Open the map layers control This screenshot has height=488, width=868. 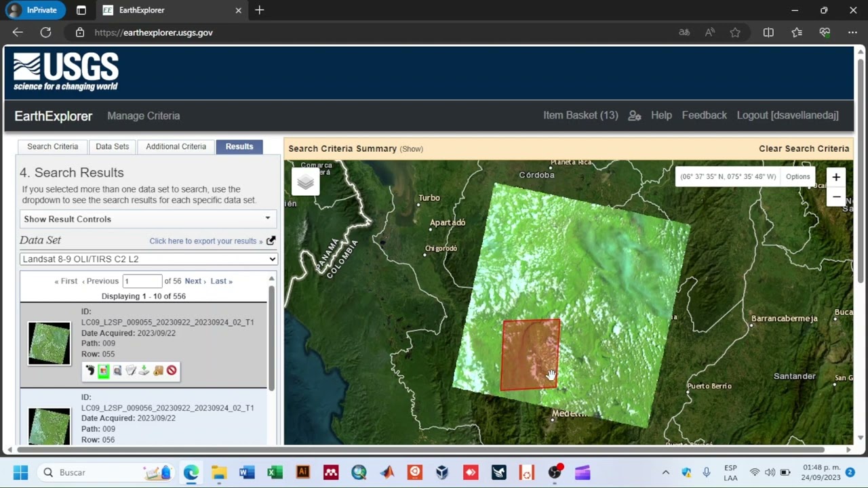(305, 182)
